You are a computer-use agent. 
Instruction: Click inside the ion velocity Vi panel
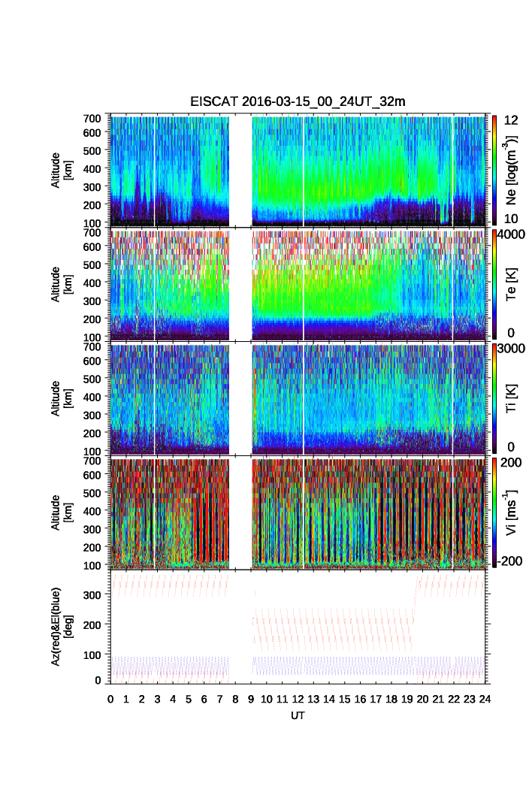pos(298,512)
